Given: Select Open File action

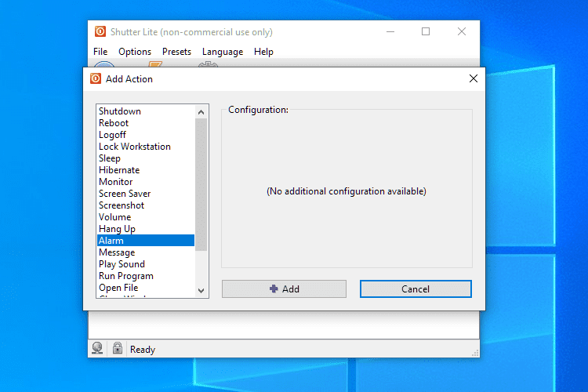Looking at the screenshot, I should coord(146,288).
